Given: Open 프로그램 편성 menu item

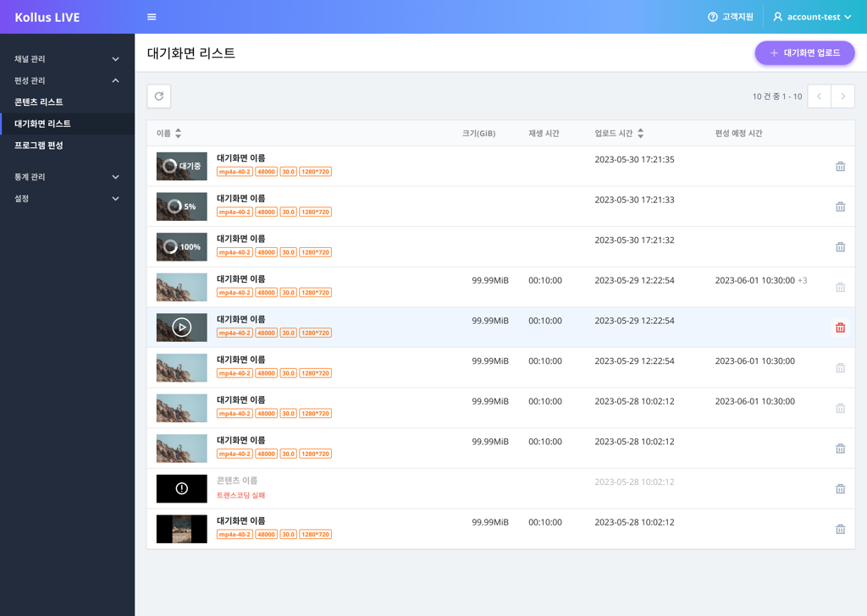Looking at the screenshot, I should [x=39, y=146].
